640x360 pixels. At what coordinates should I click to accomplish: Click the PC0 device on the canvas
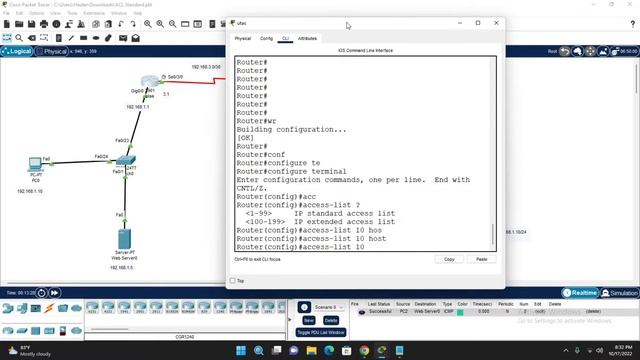35,164
